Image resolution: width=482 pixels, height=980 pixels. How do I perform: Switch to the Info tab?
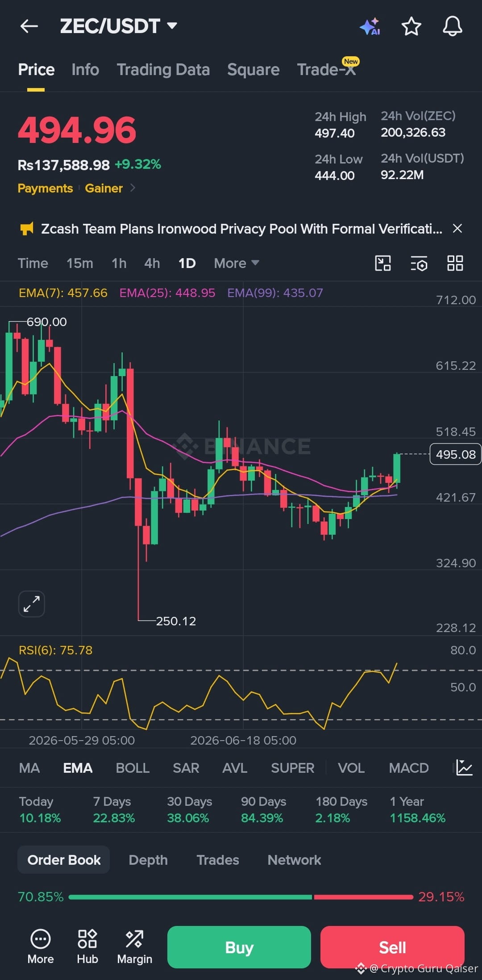pos(85,70)
